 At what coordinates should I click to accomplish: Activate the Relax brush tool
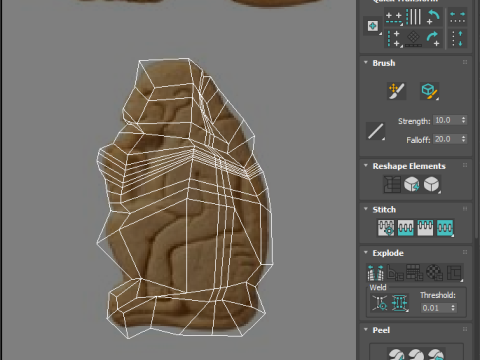pyautogui.click(x=429, y=91)
